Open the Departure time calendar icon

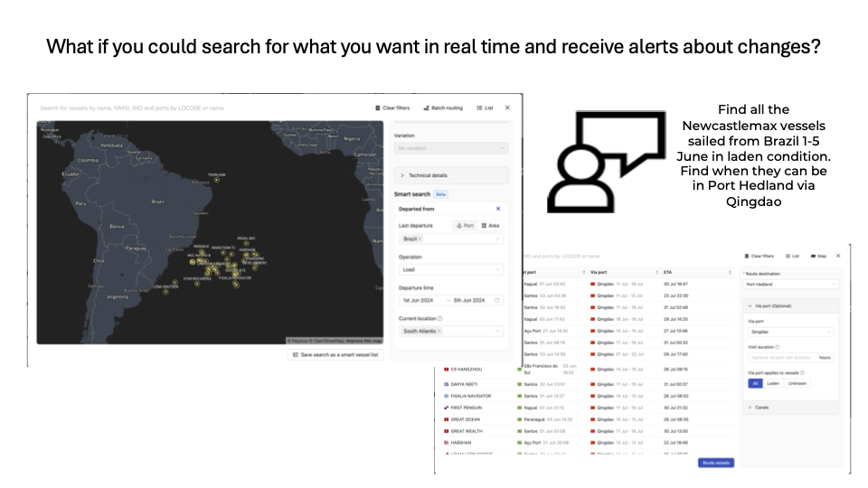point(497,300)
